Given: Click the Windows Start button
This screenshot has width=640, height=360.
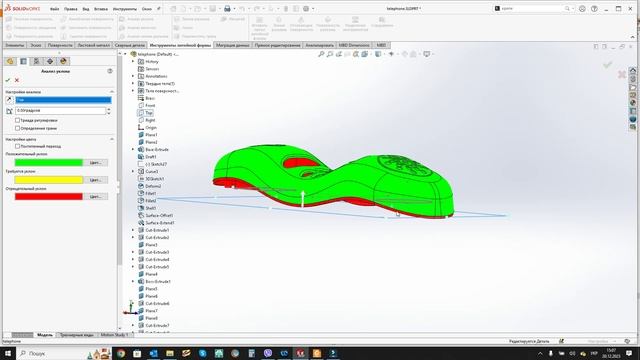Looking at the screenshot, I should click(x=8, y=353).
